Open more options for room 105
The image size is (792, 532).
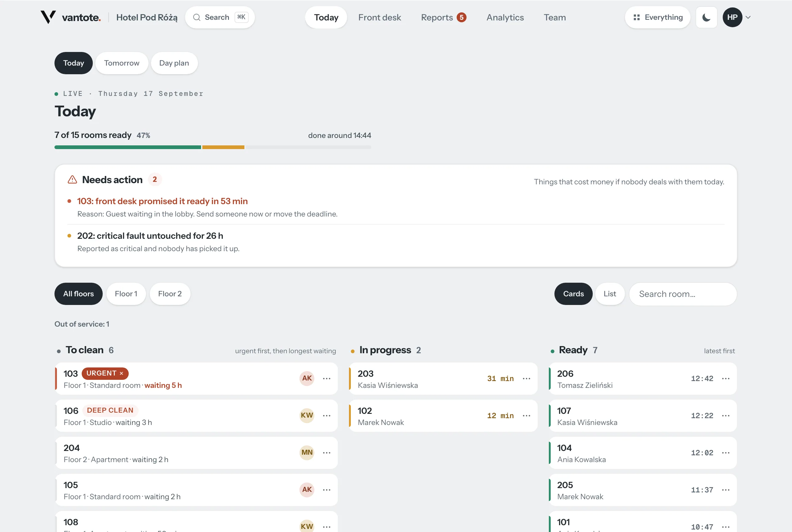click(x=326, y=490)
